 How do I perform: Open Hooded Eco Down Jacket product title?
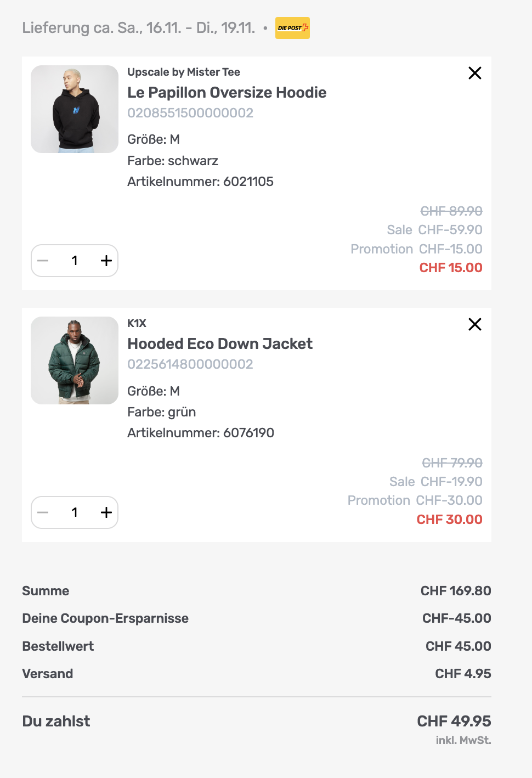pos(220,344)
